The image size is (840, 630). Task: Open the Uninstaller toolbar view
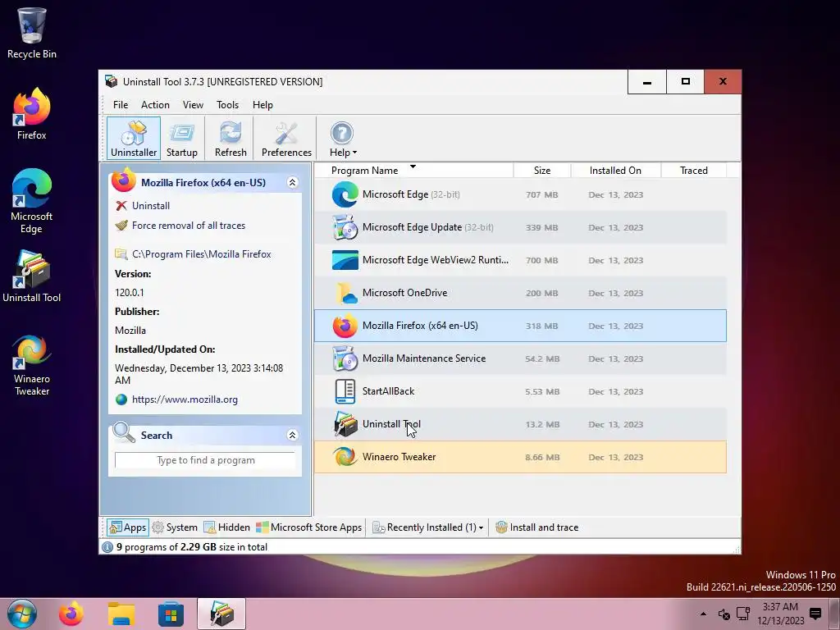coord(134,138)
